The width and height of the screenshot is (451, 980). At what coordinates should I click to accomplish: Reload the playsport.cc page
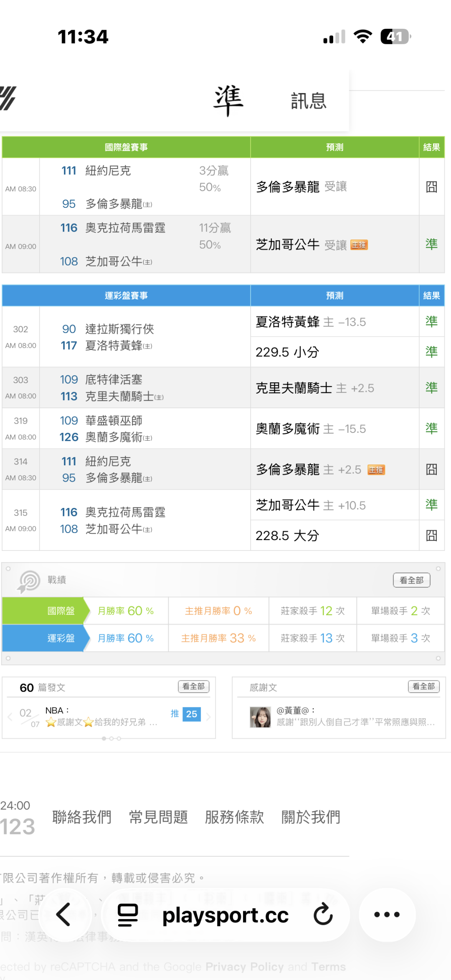point(323,915)
